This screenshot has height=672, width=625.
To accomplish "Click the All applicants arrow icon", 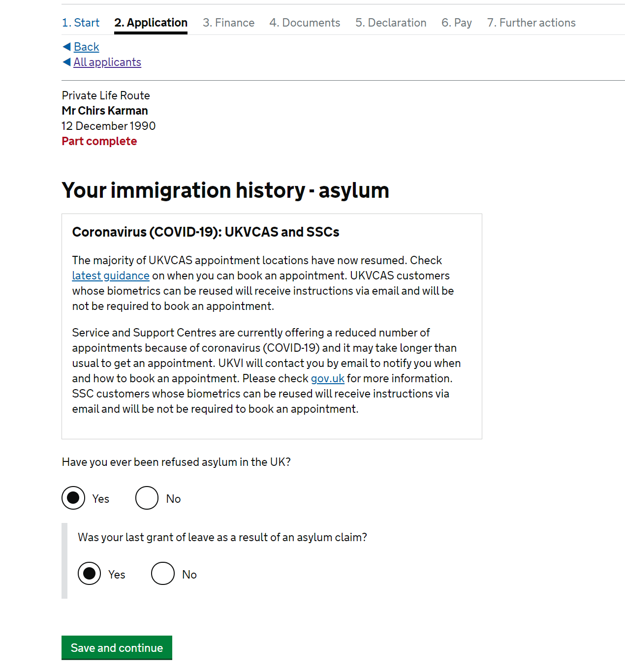I will coord(67,62).
